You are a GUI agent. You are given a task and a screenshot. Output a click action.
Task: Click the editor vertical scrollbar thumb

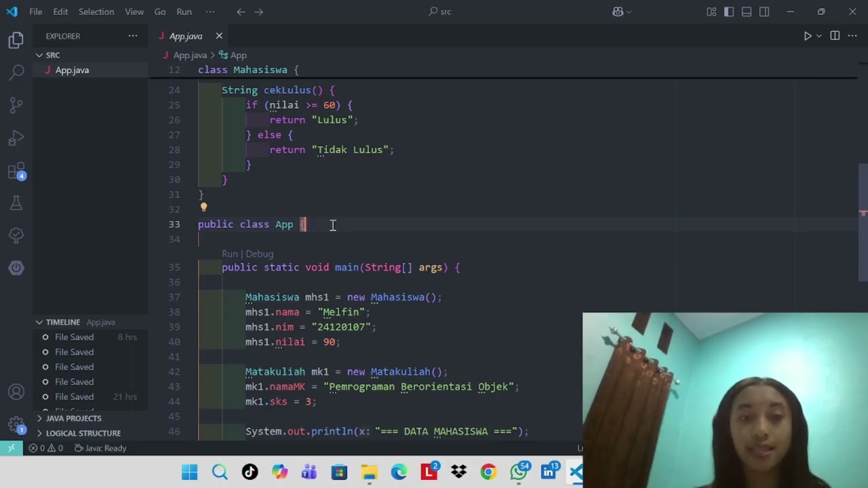[863, 222]
